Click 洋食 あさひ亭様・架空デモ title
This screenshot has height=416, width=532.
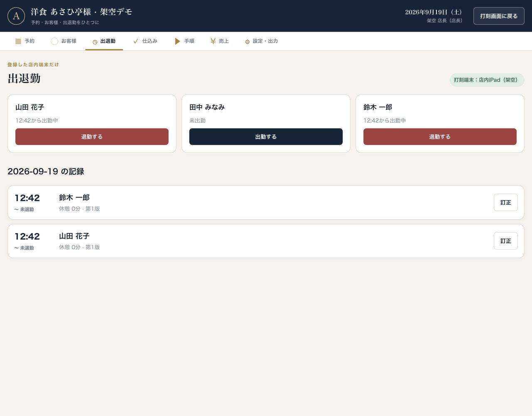point(81,12)
